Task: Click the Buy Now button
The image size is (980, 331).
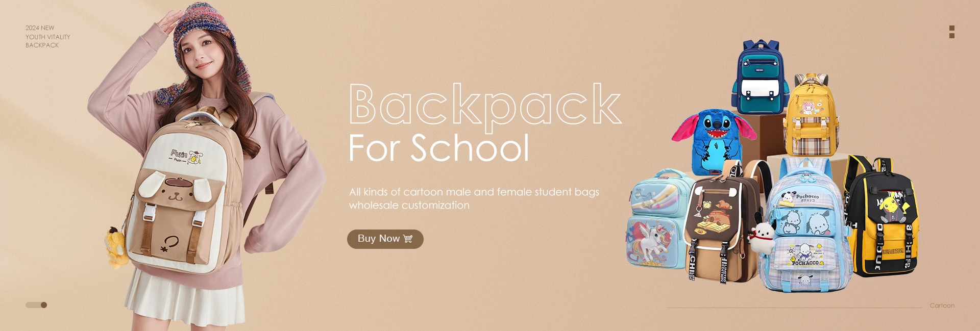Action: 385,239
